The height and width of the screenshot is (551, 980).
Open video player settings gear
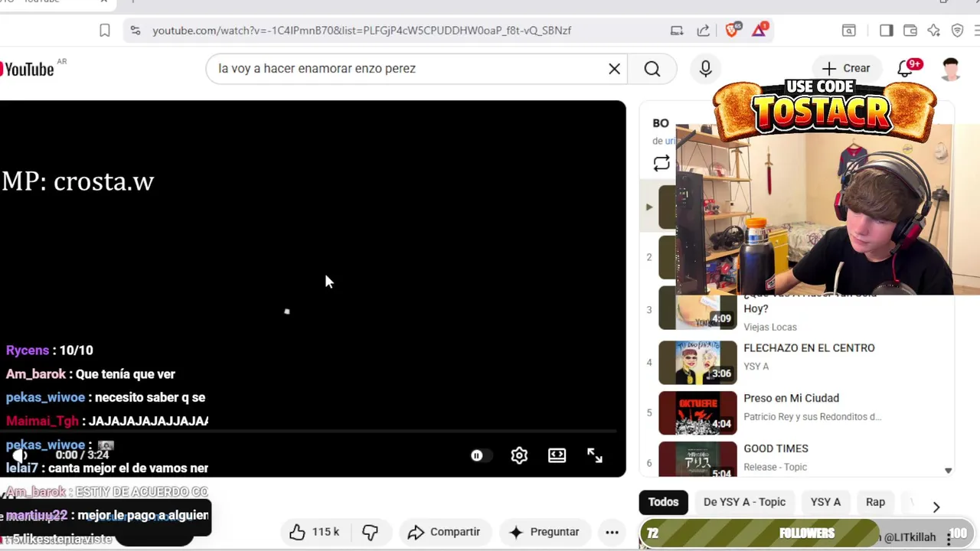coord(519,455)
